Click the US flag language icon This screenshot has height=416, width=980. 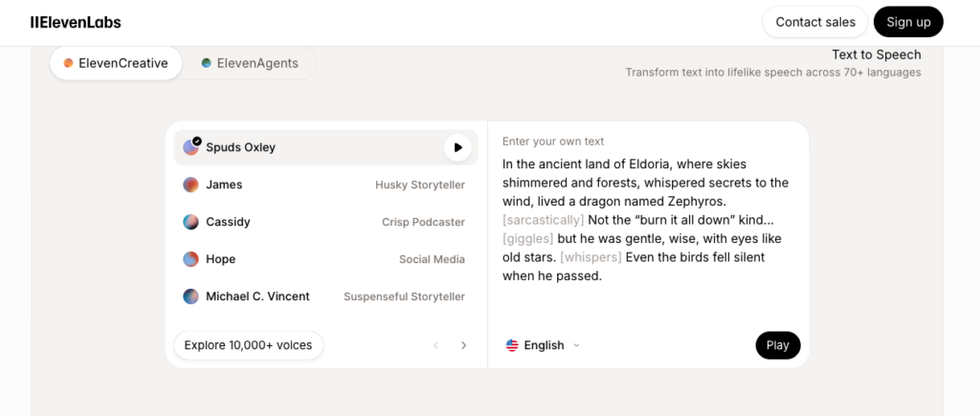pyautogui.click(x=512, y=345)
